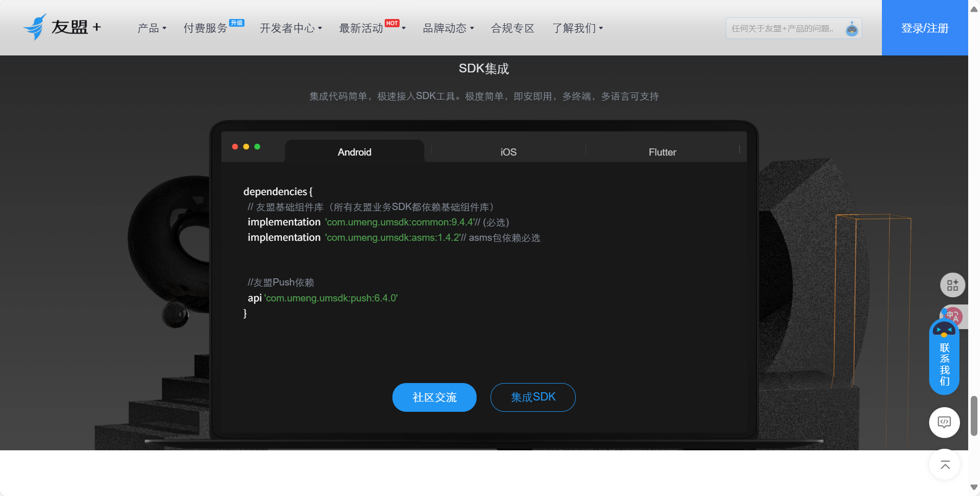Click the scrollbar up arrow
The image size is (980, 496).
click(x=974, y=9)
